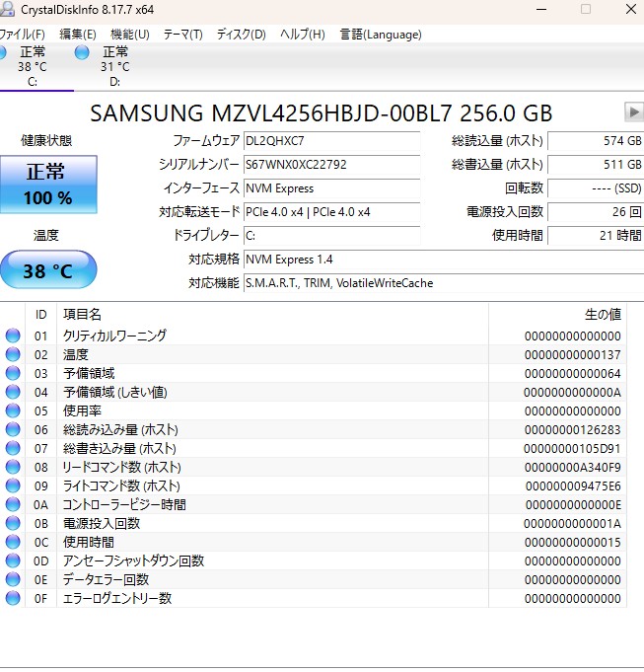
Task: Click blue status circle for D: drive
Action: pyautogui.click(x=82, y=53)
